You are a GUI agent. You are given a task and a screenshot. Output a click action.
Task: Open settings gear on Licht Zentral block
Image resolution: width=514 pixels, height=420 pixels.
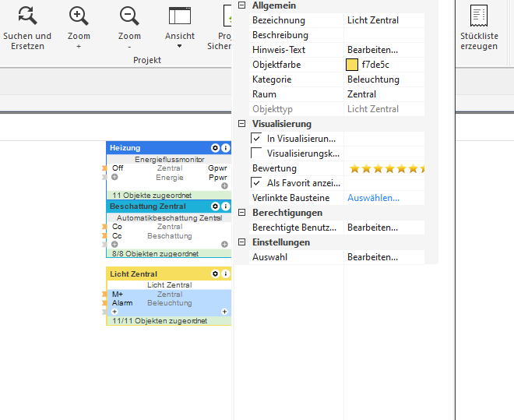coord(216,274)
